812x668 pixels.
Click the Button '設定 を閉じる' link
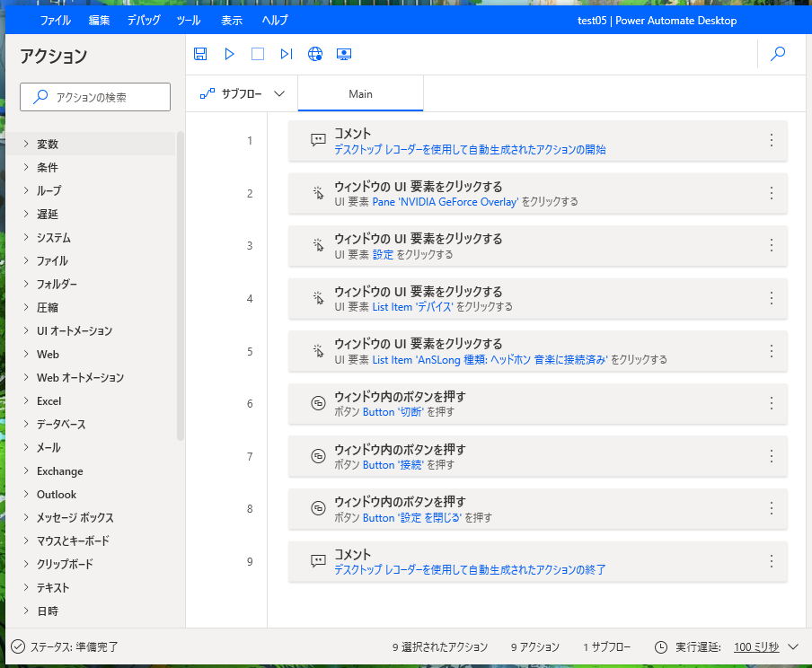click(411, 518)
